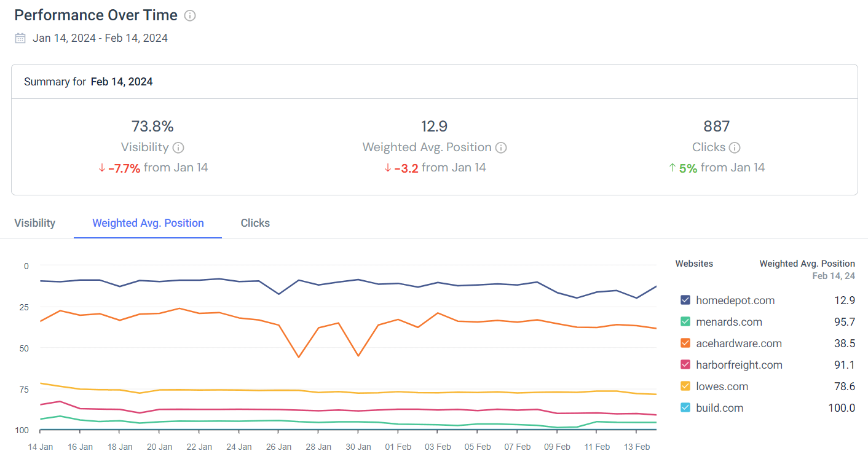Toggle lowes.com checkbox in legend

(685, 386)
